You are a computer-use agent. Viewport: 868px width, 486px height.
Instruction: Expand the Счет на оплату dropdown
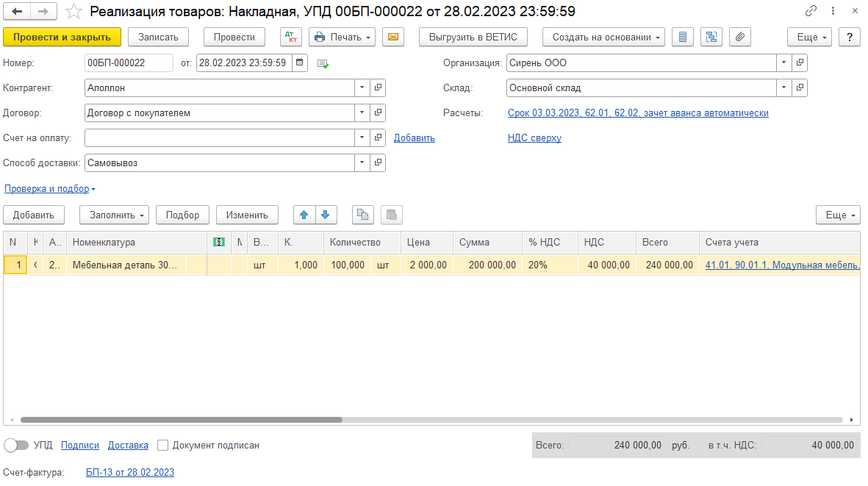point(362,137)
